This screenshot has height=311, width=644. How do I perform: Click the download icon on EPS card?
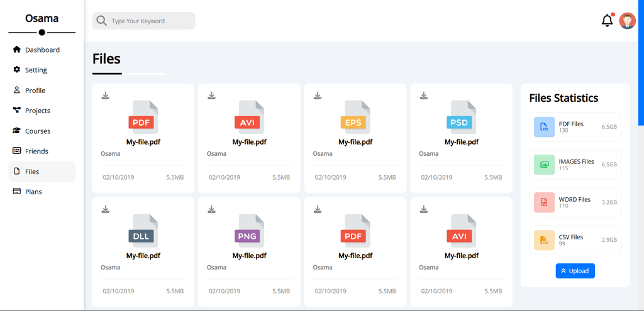(318, 95)
